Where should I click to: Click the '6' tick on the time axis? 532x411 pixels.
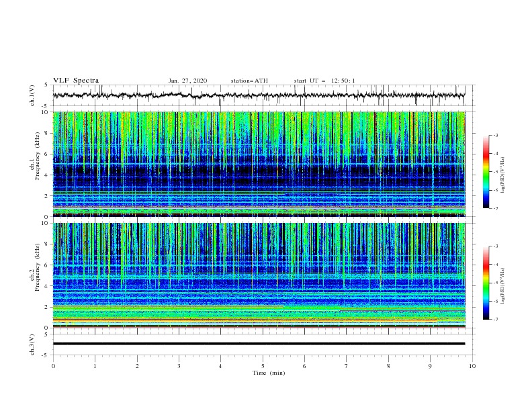click(304, 366)
